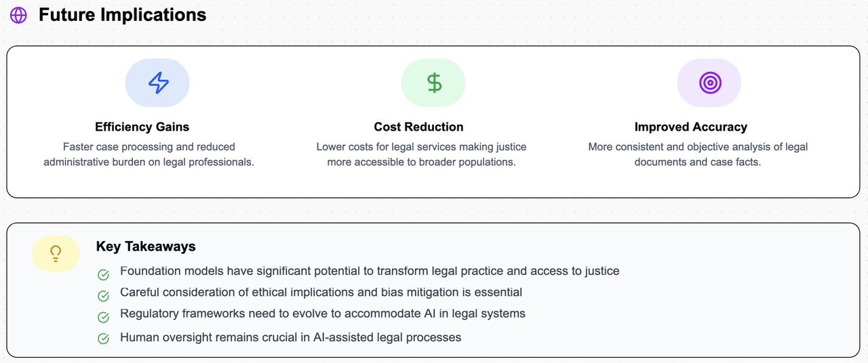This screenshot has width=868, height=363.
Task: Click the faster case processing description text
Action: point(149,154)
